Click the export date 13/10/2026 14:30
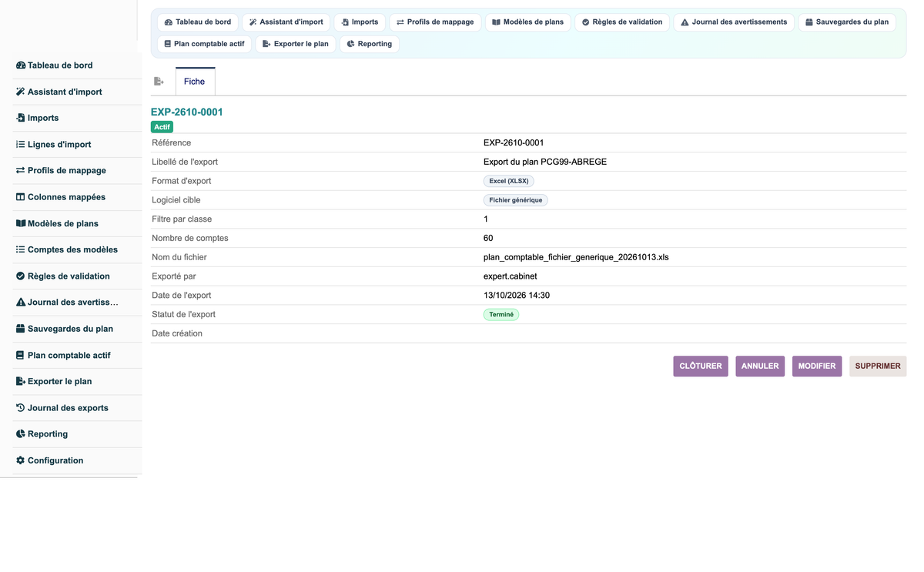 tap(517, 296)
